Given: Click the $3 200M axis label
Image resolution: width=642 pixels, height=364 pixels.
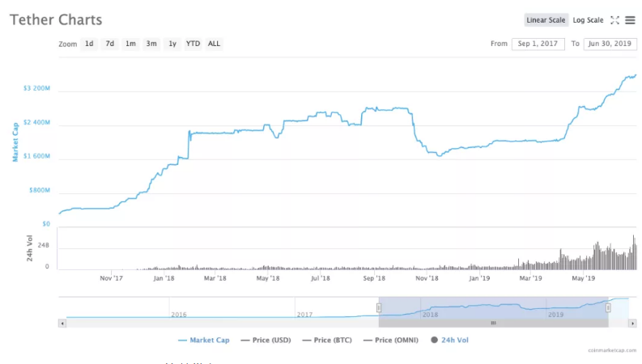Looking at the screenshot, I should pos(37,88).
